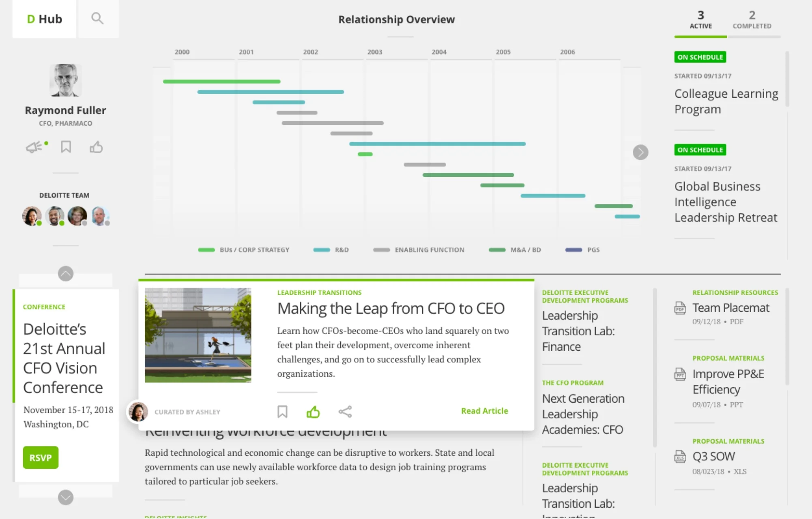Screen dimensions: 812x519
Task: Open Team Placemat resource
Action: point(730,308)
